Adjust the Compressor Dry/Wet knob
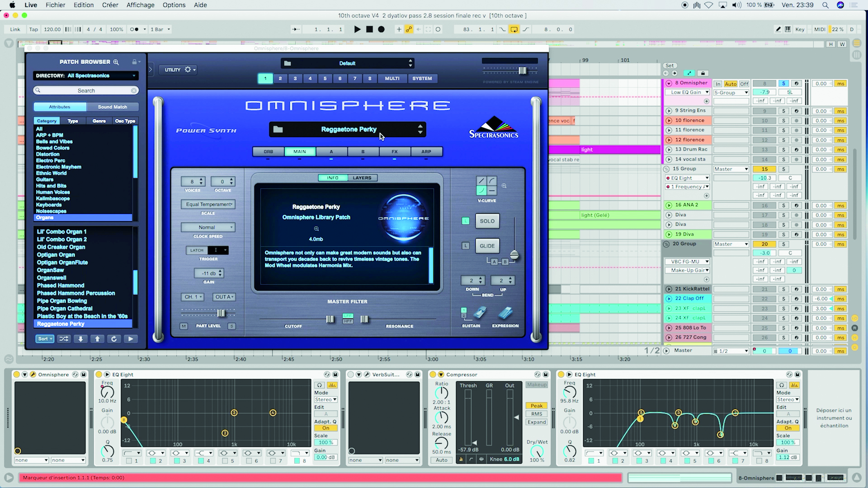Screen dimensions: 868x488 coord(537,451)
